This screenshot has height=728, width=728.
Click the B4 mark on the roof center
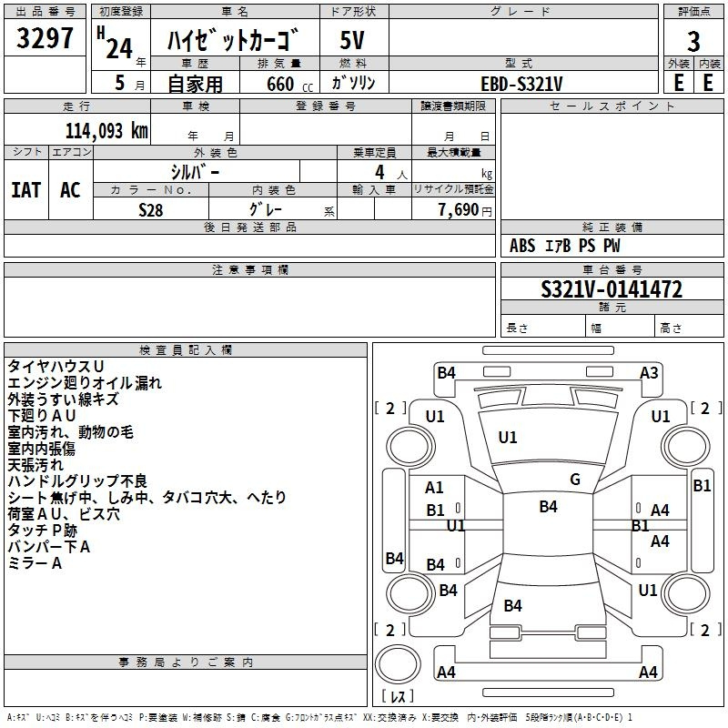(548, 507)
